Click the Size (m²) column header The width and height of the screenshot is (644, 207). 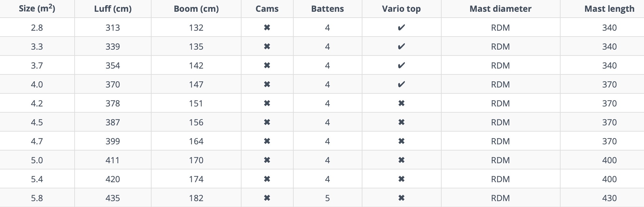point(37,8)
